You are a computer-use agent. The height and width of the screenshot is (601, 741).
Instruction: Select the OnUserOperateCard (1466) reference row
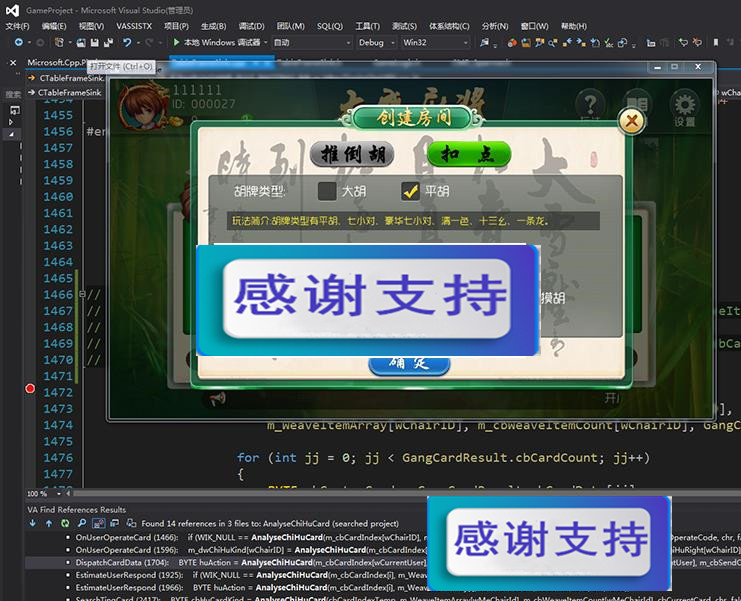pos(383,537)
